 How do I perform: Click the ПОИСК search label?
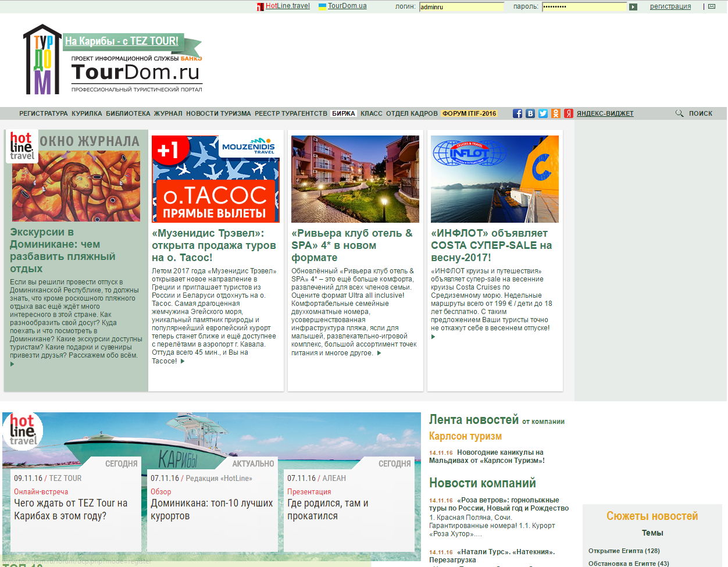coord(701,113)
